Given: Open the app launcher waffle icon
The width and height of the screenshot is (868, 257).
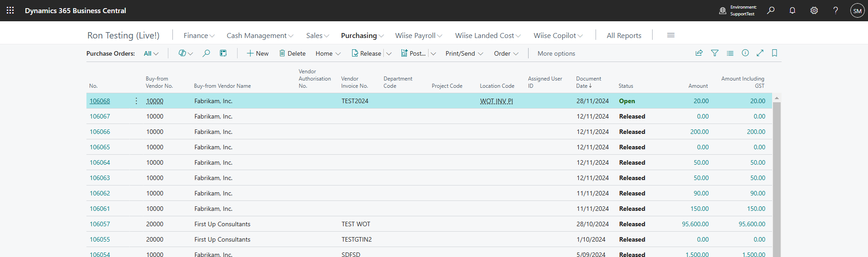Looking at the screenshot, I should click(10, 10).
